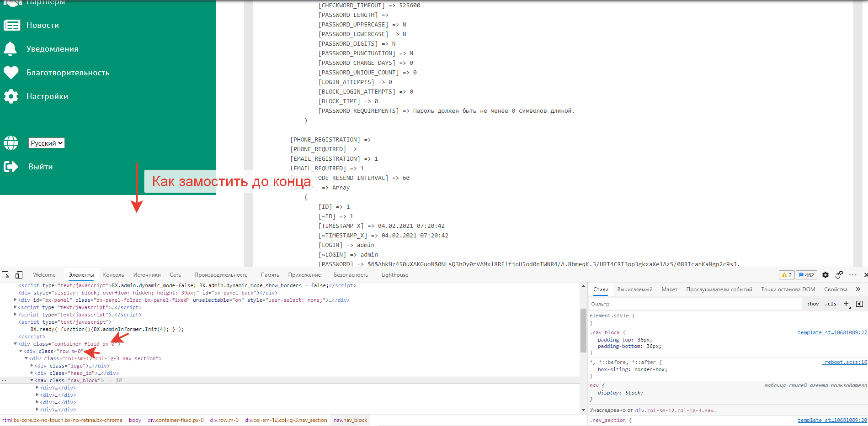Viewport: 868px width, 426px height.
Task: Add a new style rule with plus
Action: coord(847,304)
